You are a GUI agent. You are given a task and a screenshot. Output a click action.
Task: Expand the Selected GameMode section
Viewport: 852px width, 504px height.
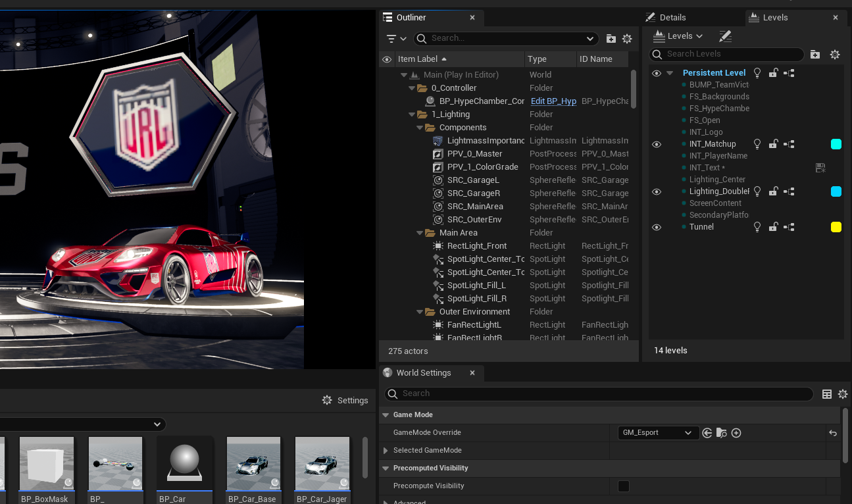coord(386,451)
